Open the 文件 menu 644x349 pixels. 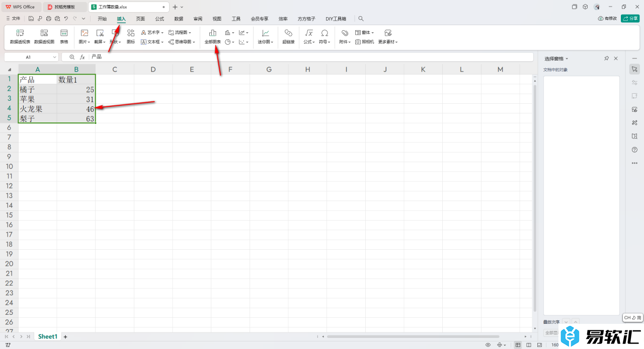click(x=13, y=19)
